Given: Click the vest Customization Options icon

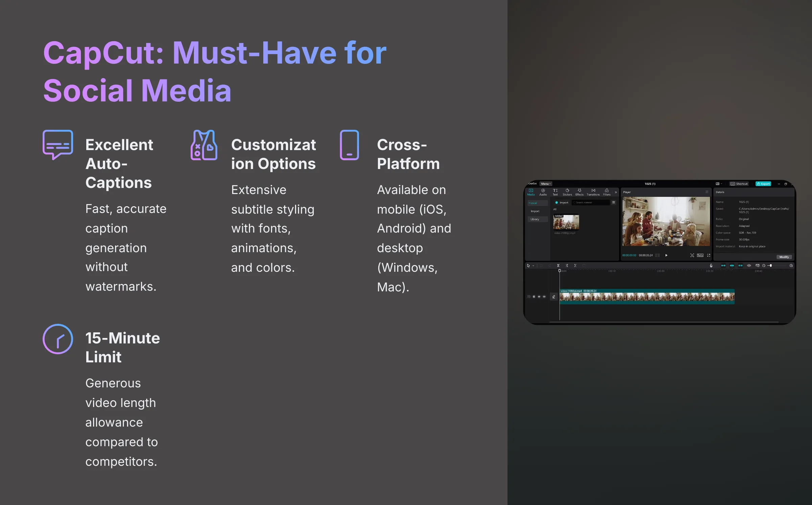Looking at the screenshot, I should 204,145.
